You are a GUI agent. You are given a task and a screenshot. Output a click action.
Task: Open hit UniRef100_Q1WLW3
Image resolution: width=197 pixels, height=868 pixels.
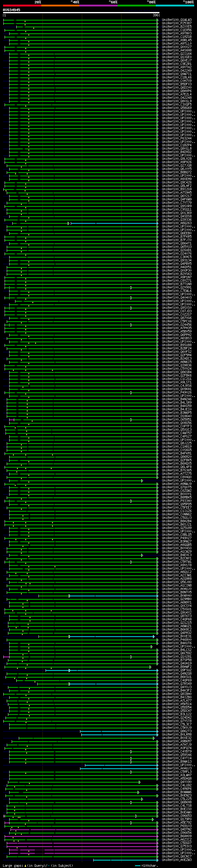(177, 20)
